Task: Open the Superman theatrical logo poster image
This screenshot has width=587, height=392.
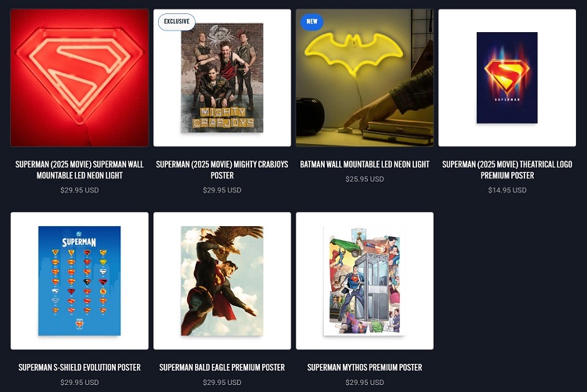Action: [x=507, y=78]
